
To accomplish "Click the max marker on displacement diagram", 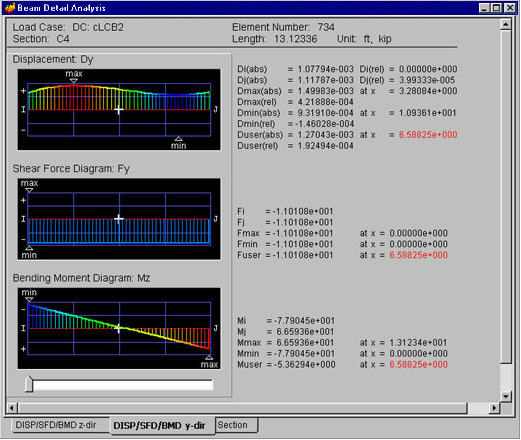I will (74, 81).
